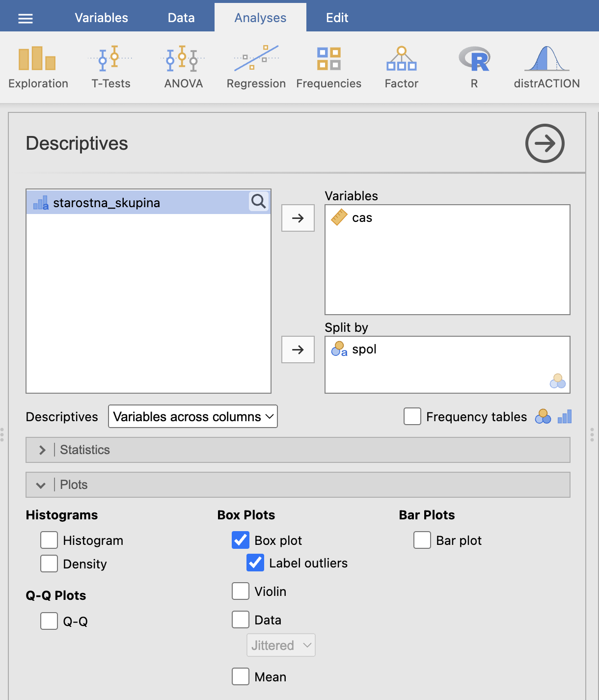Tick the Frequency tables checkbox

(x=412, y=416)
